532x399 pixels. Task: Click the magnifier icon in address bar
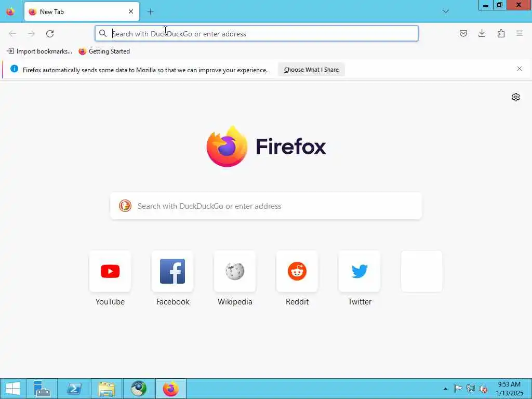point(102,33)
